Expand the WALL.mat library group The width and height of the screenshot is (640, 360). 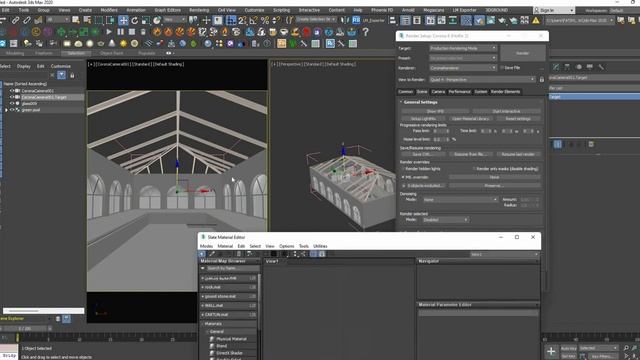[x=202, y=305]
